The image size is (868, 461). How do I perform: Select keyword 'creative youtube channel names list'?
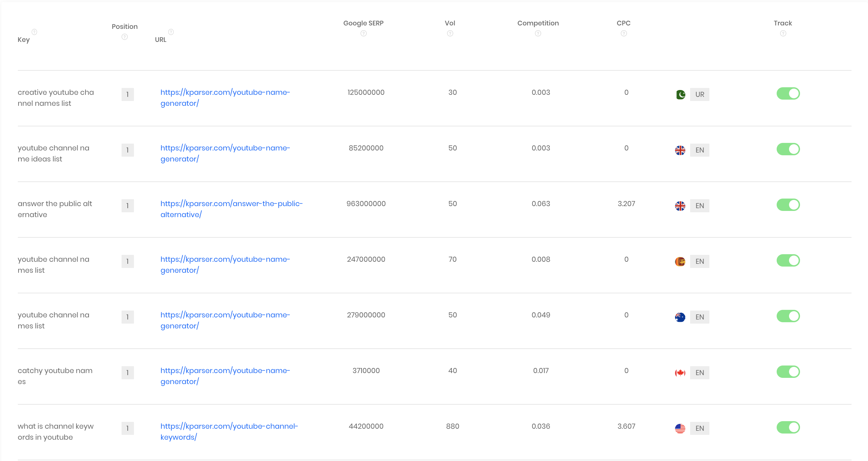coord(56,98)
